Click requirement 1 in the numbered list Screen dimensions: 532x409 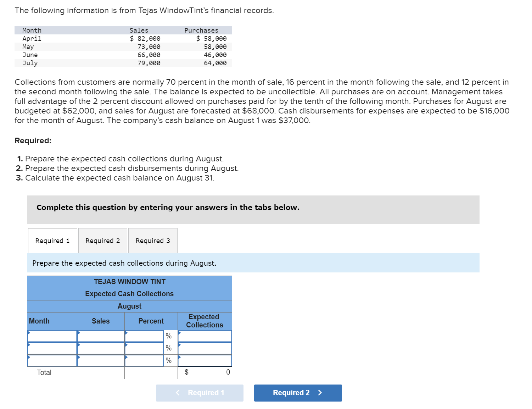[x=121, y=159]
